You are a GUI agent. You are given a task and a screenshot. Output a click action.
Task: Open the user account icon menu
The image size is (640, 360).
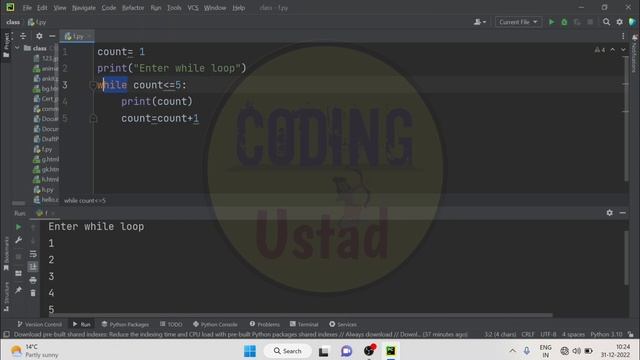tap(480, 22)
